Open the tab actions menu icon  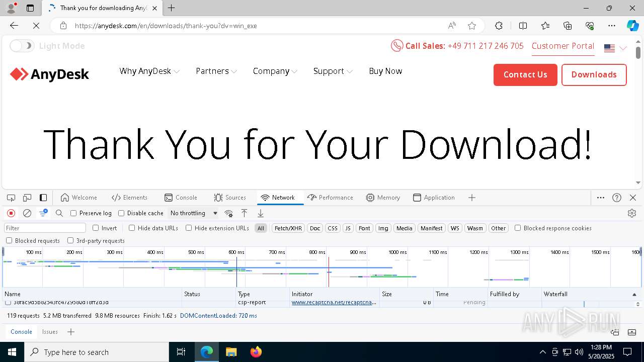(30, 8)
